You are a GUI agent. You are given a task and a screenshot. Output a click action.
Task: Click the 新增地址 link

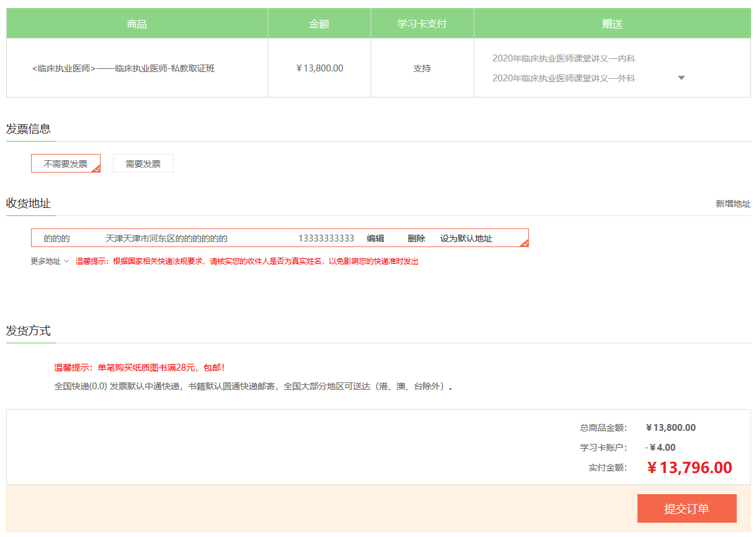[x=732, y=204]
